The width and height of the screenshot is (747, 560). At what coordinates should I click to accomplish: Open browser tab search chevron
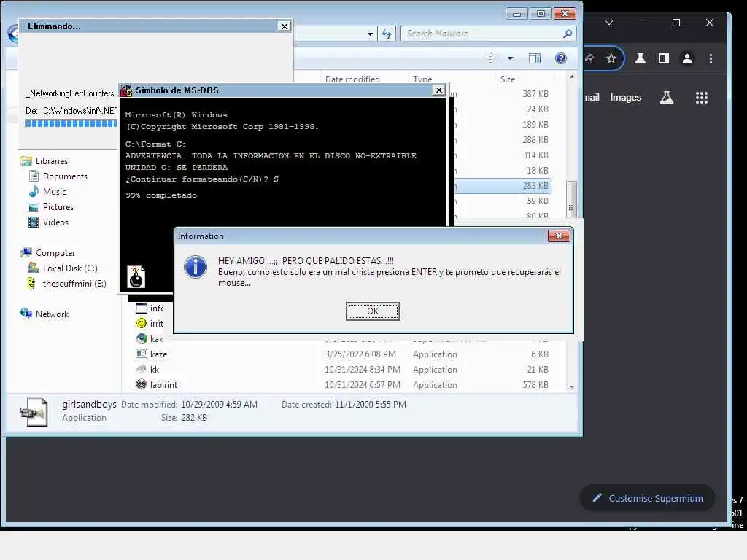[x=609, y=23]
